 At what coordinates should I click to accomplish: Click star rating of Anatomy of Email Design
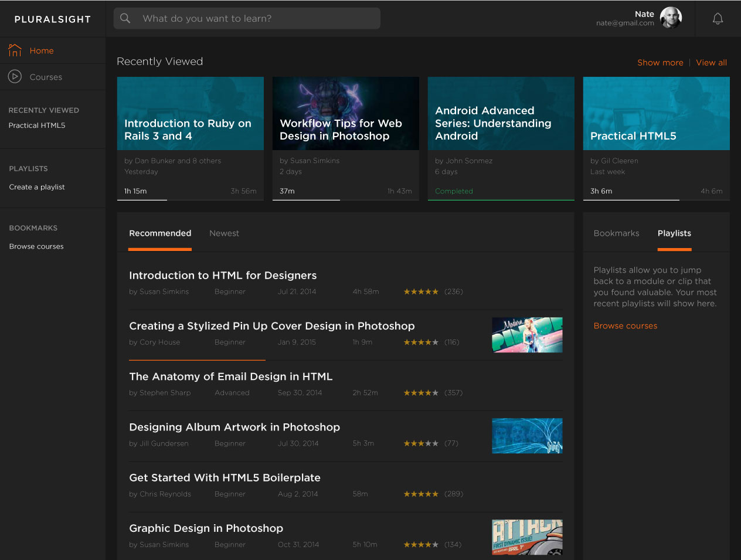point(421,393)
